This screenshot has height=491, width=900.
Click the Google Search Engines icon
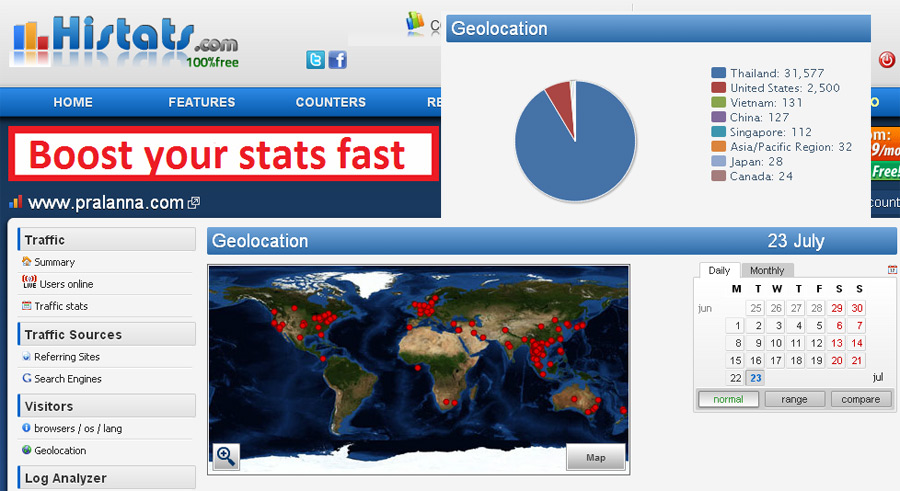26,378
